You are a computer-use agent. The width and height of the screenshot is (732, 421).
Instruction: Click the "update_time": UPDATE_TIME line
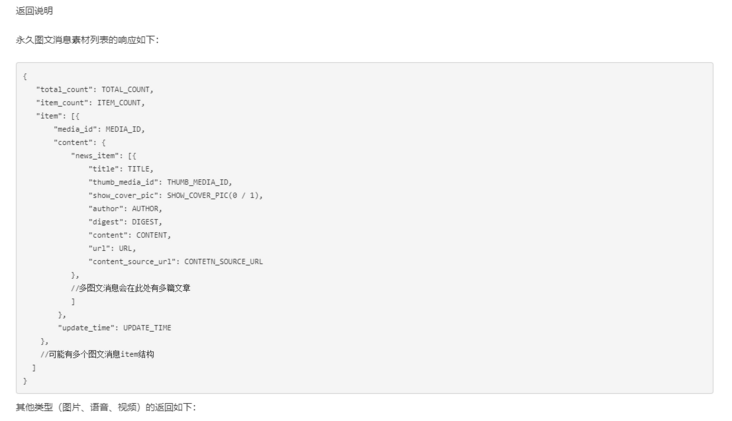115,327
